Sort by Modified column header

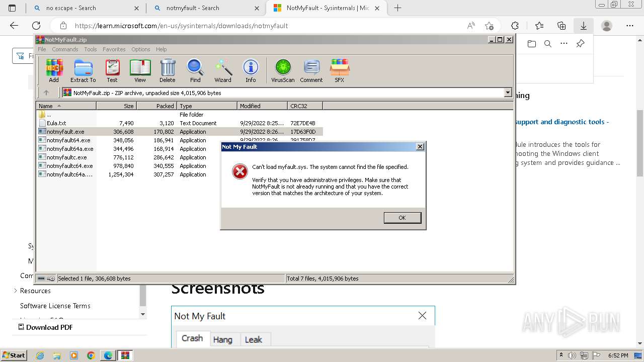click(x=262, y=106)
